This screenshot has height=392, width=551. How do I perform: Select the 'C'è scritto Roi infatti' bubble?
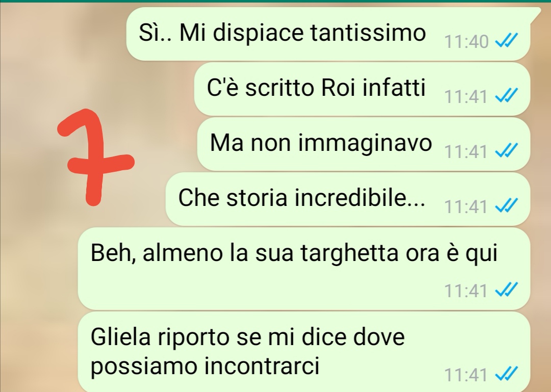362,89
